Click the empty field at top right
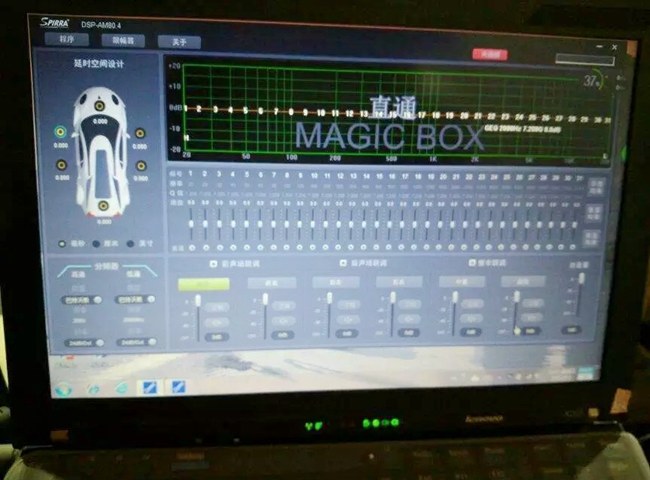The width and height of the screenshot is (650, 480). pos(585,60)
